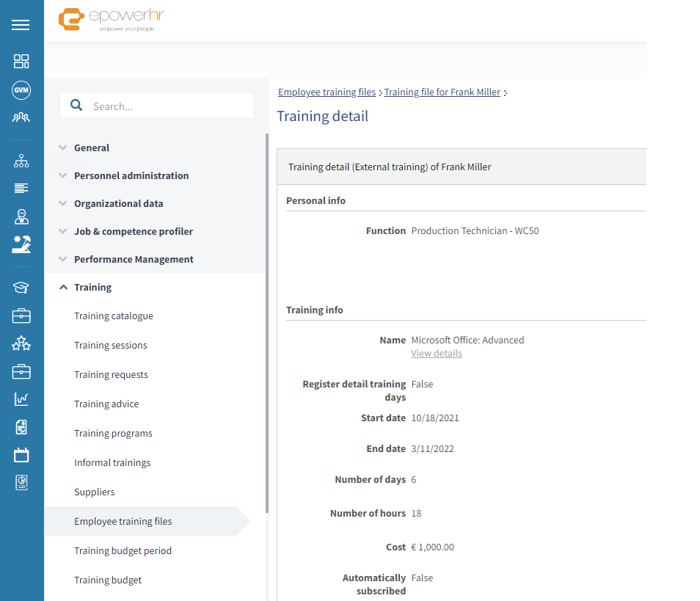
Task: Open Training budget period menu item
Action: pyautogui.click(x=123, y=550)
